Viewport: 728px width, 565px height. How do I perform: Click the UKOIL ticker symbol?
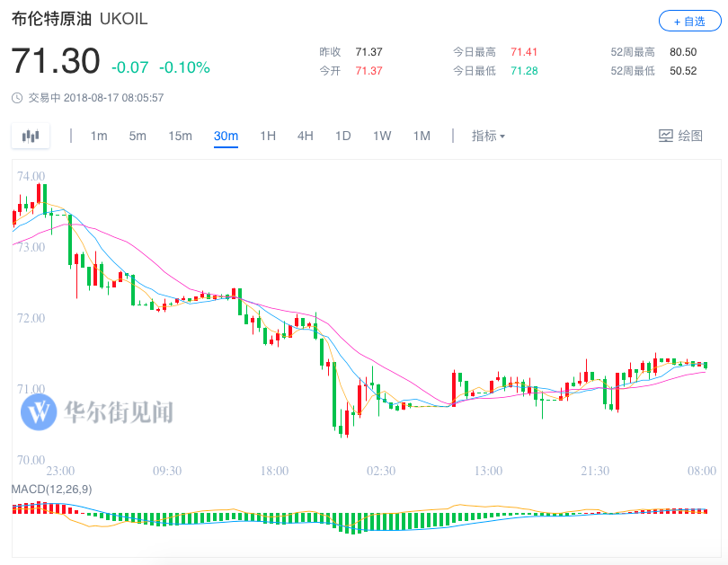point(123,19)
